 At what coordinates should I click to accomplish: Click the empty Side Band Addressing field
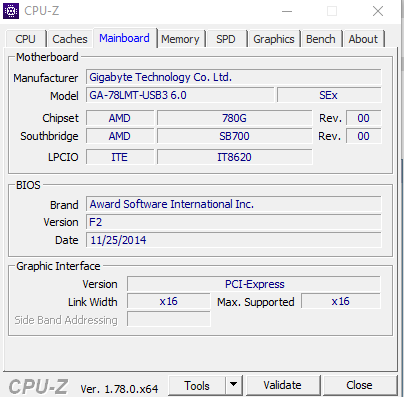coord(169,319)
